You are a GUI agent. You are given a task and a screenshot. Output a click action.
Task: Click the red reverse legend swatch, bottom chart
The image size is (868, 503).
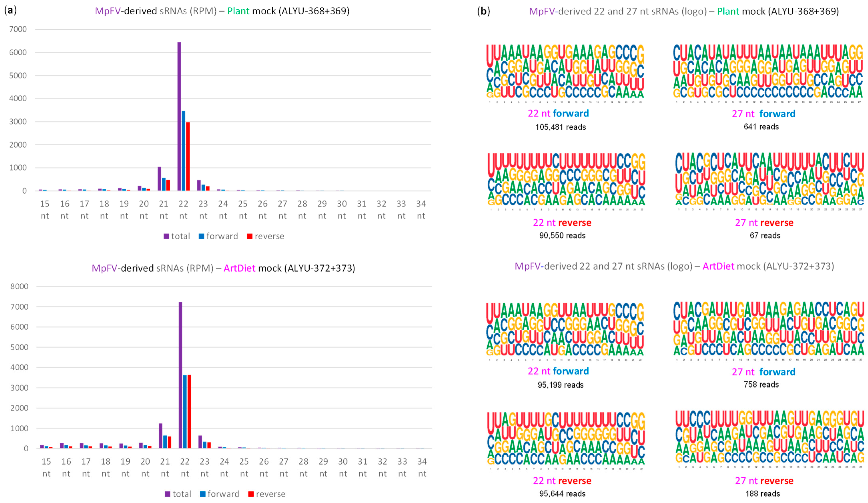tap(251, 494)
